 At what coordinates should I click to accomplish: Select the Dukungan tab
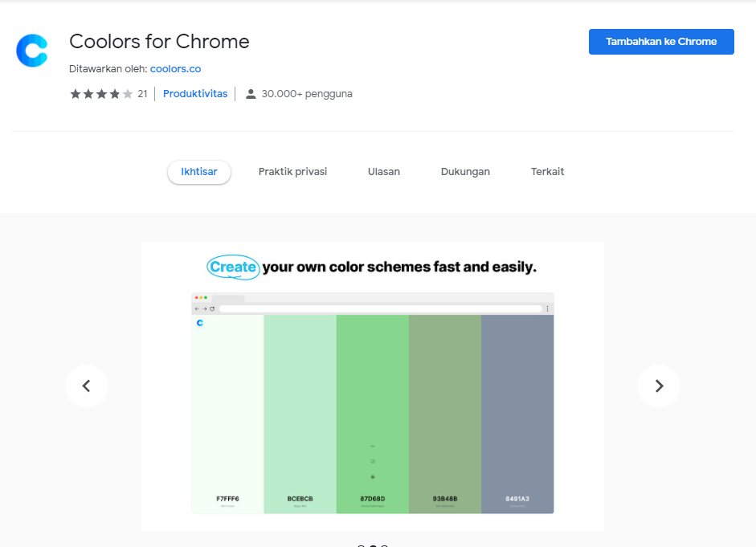tap(465, 171)
